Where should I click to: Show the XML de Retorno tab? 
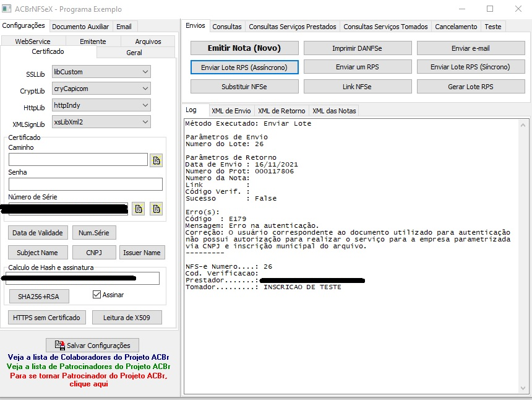[281, 111]
